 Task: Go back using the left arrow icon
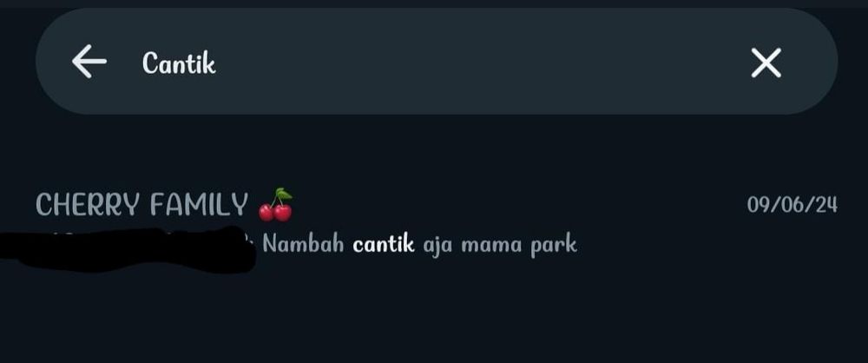click(89, 62)
